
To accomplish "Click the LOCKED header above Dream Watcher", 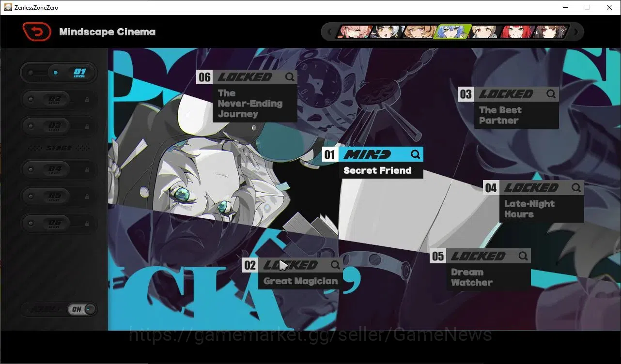I will (488, 256).
